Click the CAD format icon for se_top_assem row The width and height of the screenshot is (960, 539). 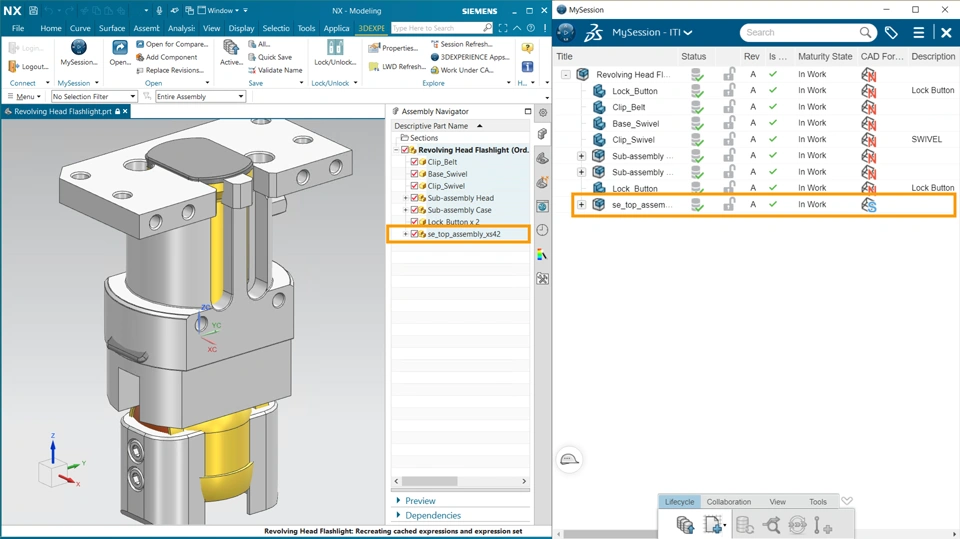click(x=869, y=205)
